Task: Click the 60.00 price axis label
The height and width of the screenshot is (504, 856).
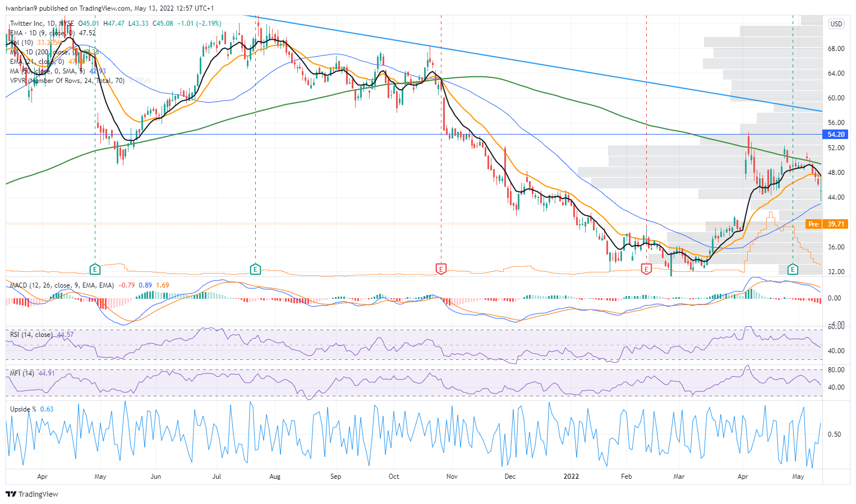Action: [836, 98]
